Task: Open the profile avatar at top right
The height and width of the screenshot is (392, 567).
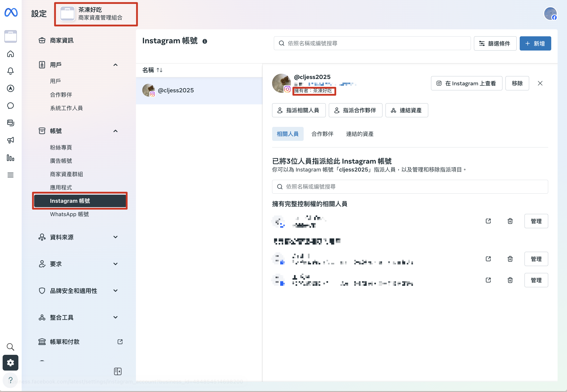Action: click(550, 14)
